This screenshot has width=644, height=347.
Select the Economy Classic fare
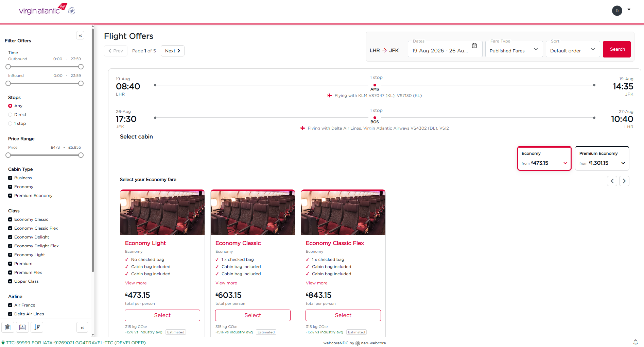pos(253,315)
